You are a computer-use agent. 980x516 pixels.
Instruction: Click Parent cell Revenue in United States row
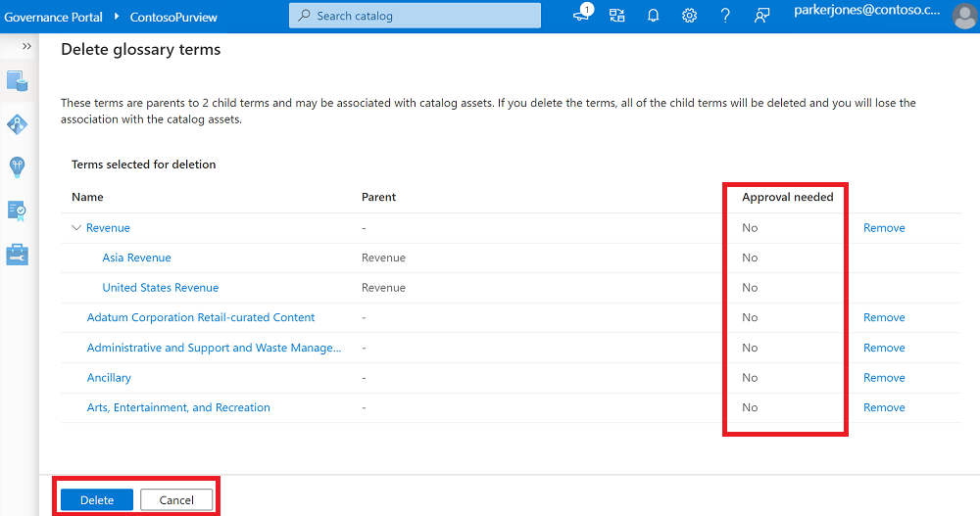383,287
